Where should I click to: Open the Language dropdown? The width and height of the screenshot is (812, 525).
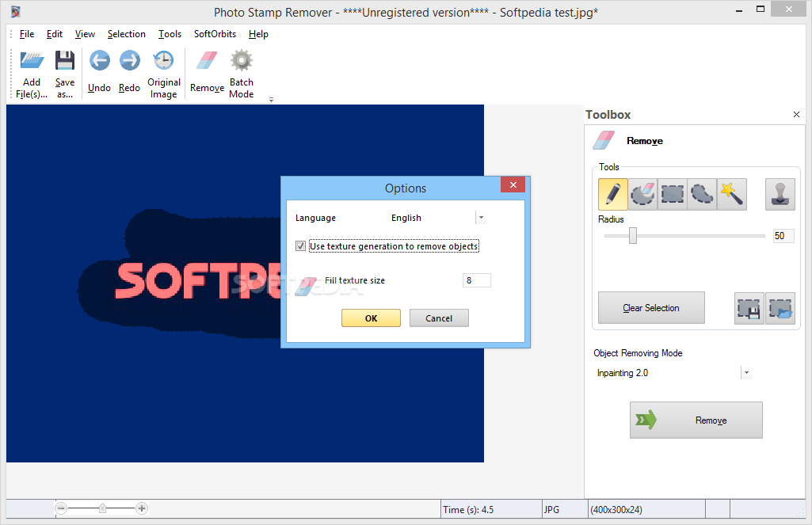click(481, 218)
